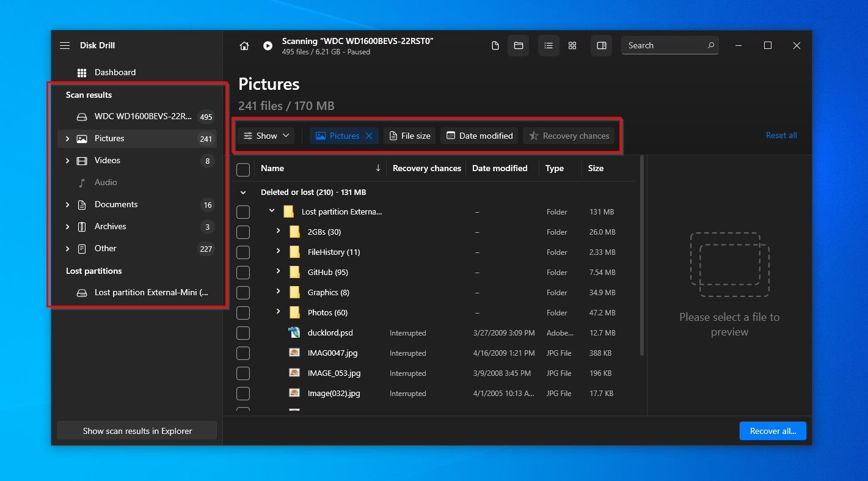868x481 pixels.
Task: Select Other category in sidebar
Action: [x=137, y=249]
